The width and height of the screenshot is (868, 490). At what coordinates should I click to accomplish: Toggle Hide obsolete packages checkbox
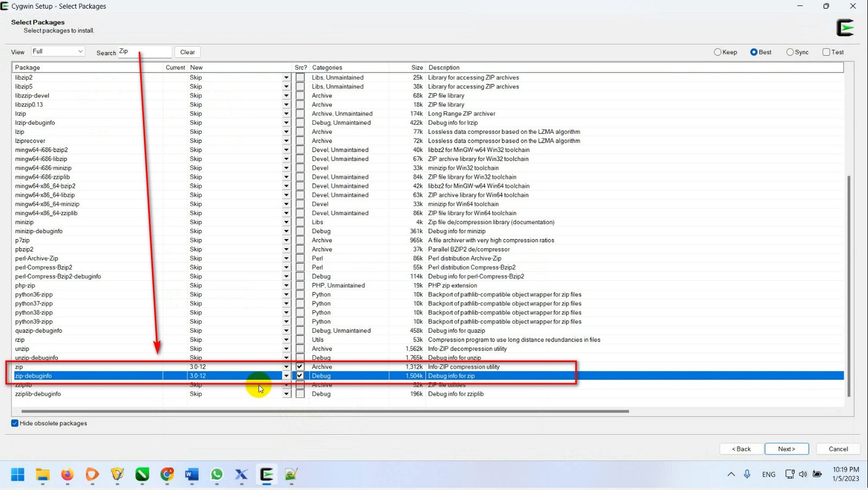[15, 423]
